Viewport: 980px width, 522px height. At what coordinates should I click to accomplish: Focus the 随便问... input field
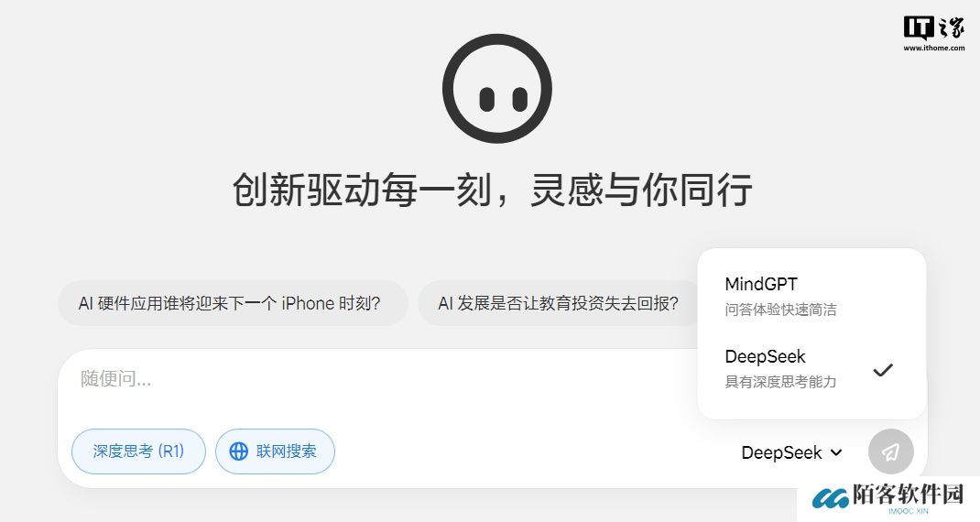[387, 379]
